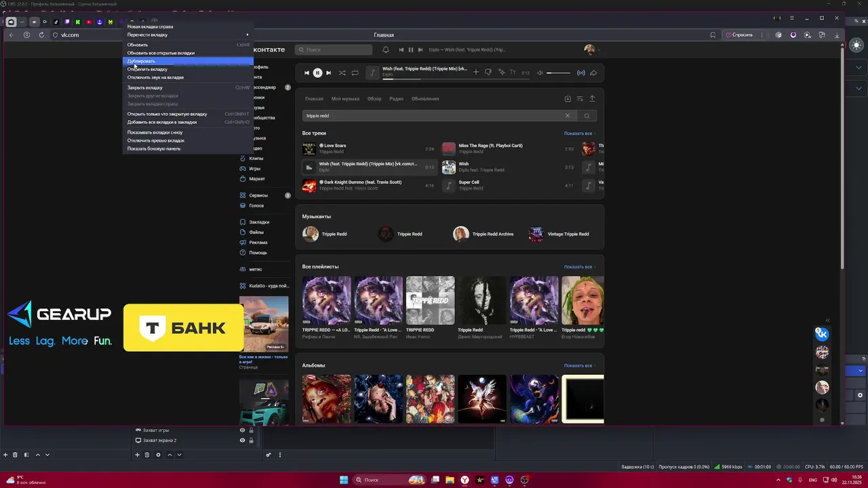The image size is (868, 488).
Task: Toggle lock on Захват экрана 2 source
Action: [x=251, y=441]
